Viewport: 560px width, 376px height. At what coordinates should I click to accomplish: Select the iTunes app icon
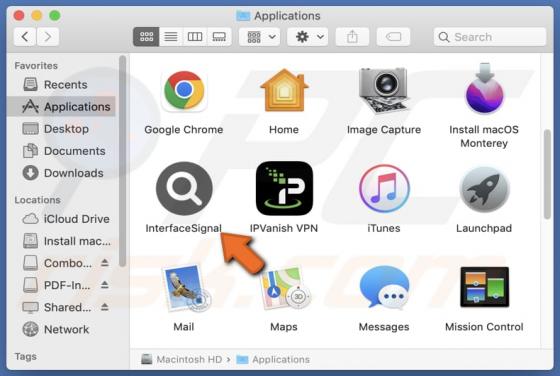pos(384,189)
